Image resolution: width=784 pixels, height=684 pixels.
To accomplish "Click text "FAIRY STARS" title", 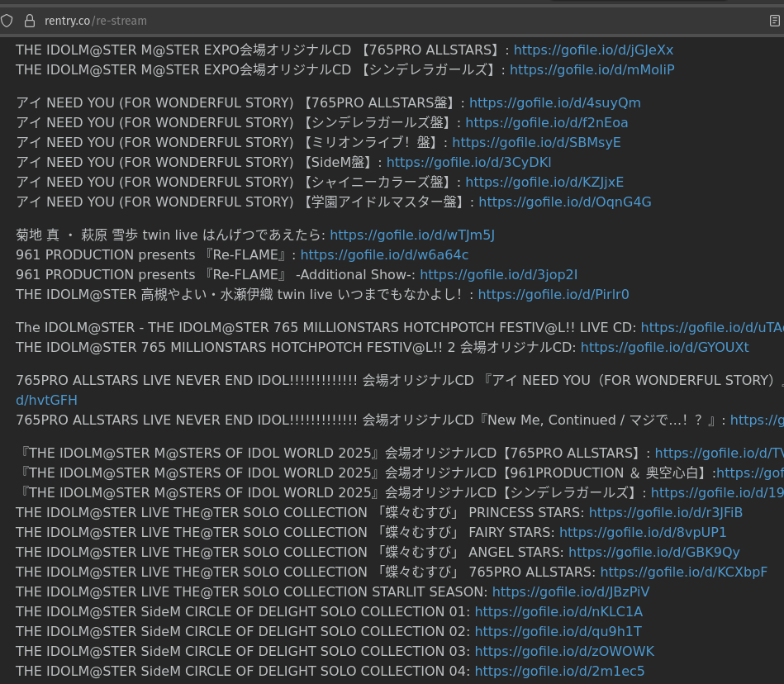I will click(x=510, y=533).
